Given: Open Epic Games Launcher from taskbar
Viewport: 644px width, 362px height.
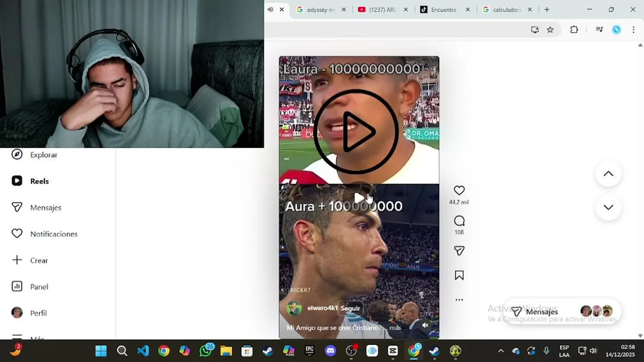Looking at the screenshot, I should tap(309, 351).
